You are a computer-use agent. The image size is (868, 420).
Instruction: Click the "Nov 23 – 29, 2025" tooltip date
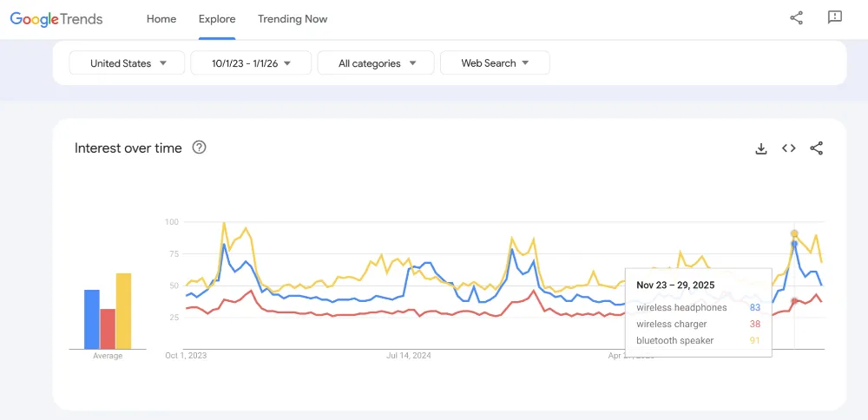675,285
